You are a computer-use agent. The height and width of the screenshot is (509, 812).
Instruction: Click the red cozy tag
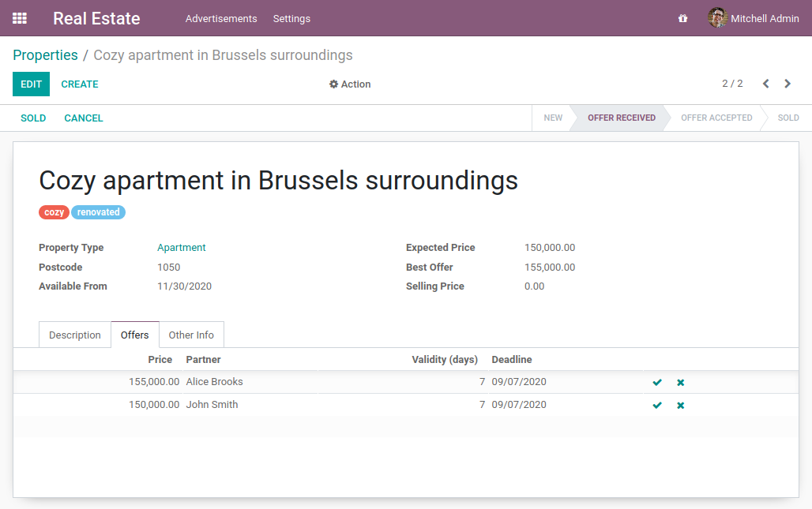click(55, 212)
